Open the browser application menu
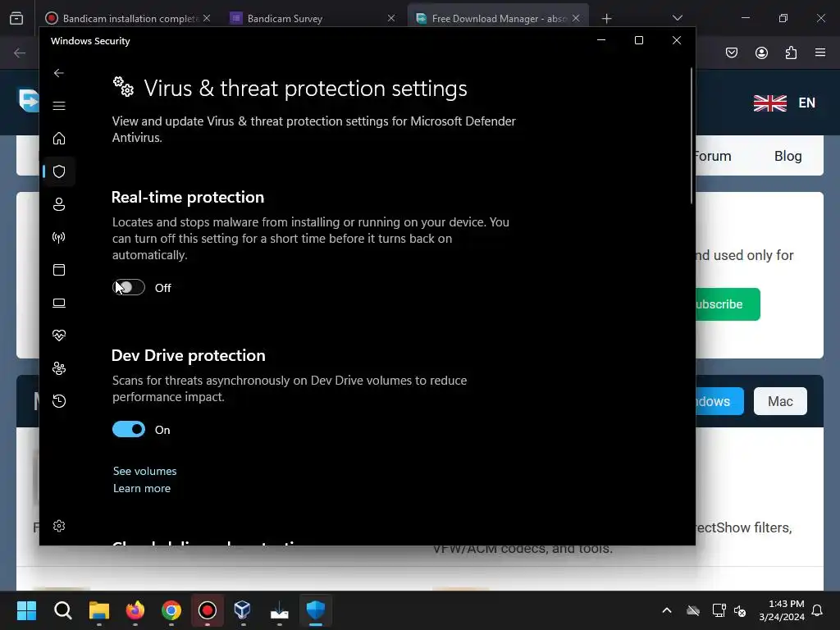The image size is (840, 630). (x=820, y=52)
